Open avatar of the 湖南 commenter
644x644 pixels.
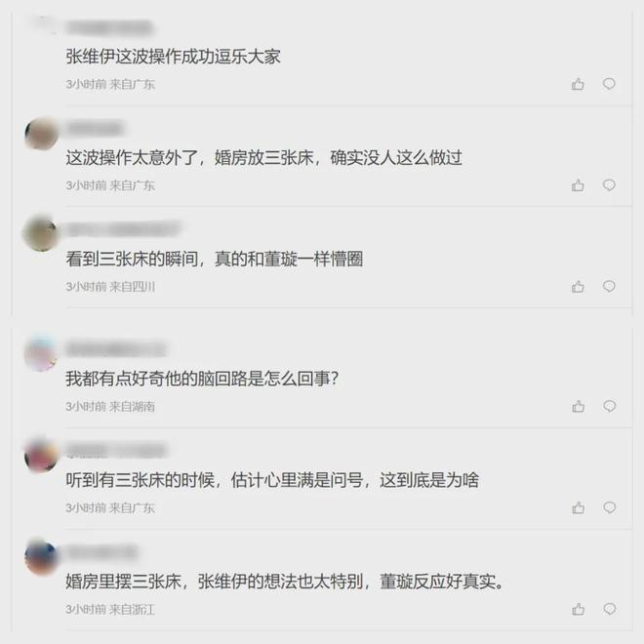point(41,354)
